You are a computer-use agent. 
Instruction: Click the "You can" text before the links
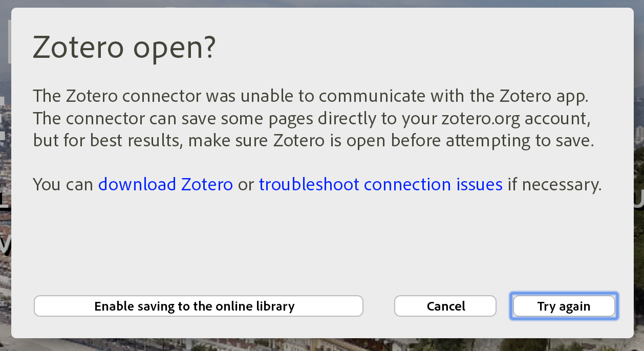tap(63, 184)
